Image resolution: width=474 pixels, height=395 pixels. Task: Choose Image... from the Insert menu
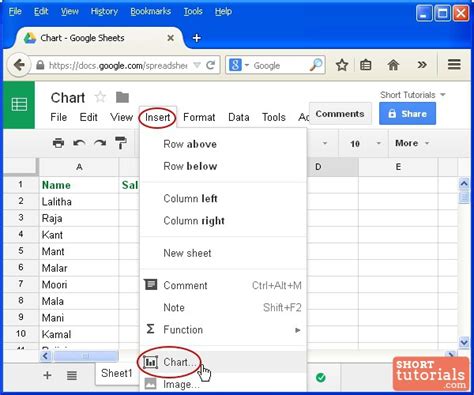223,384
